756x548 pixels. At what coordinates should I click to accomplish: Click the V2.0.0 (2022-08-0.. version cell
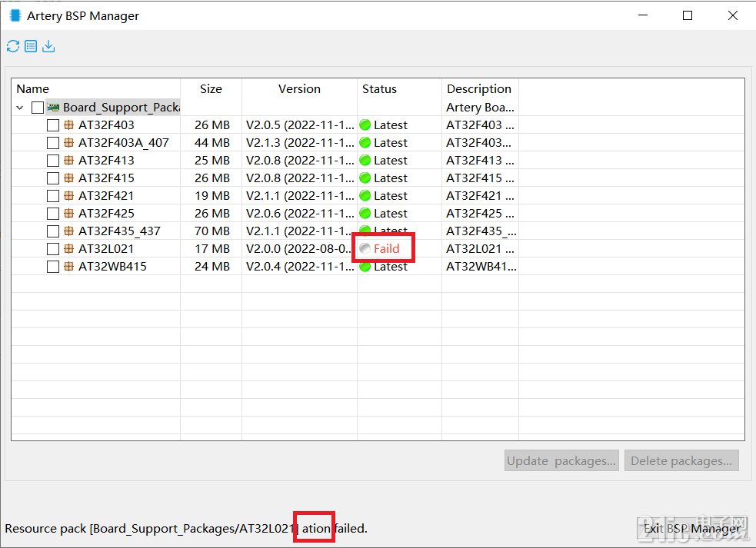pos(299,249)
